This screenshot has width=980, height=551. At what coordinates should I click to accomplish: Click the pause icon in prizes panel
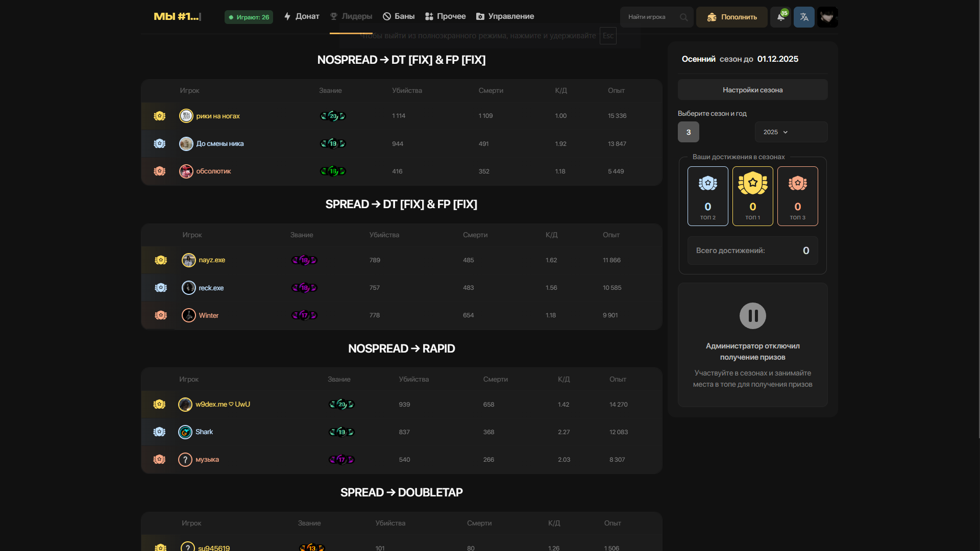click(x=752, y=316)
